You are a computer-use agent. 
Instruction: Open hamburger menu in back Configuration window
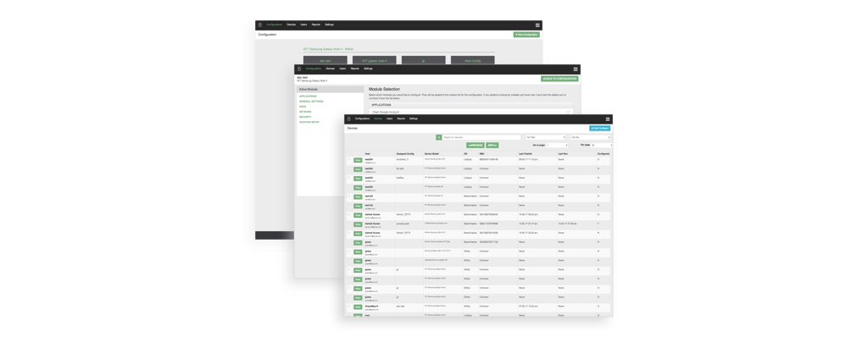[537, 25]
